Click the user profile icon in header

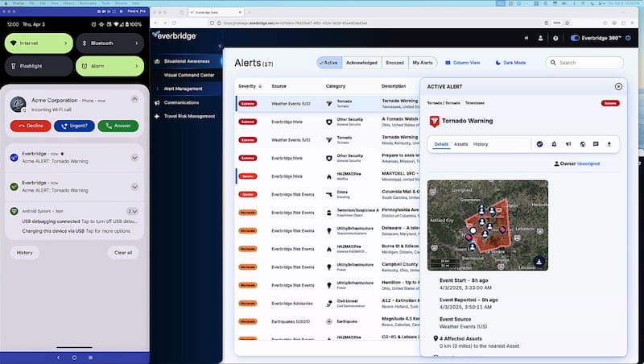coord(540,38)
